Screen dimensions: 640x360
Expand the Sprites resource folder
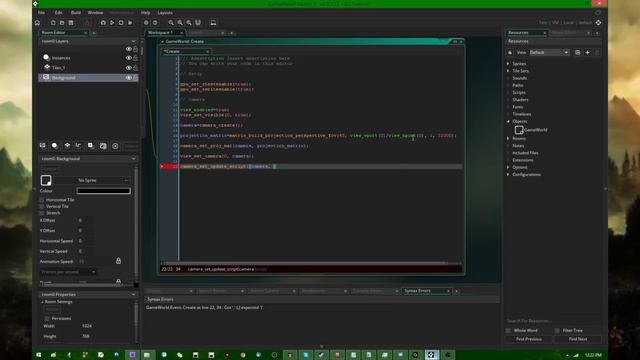click(508, 64)
